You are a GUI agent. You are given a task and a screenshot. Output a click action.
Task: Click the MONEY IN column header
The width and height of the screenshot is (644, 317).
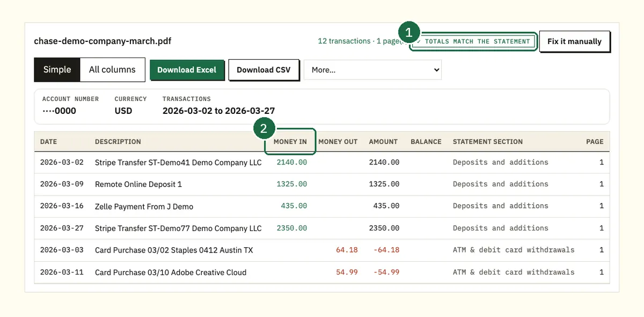290,142
